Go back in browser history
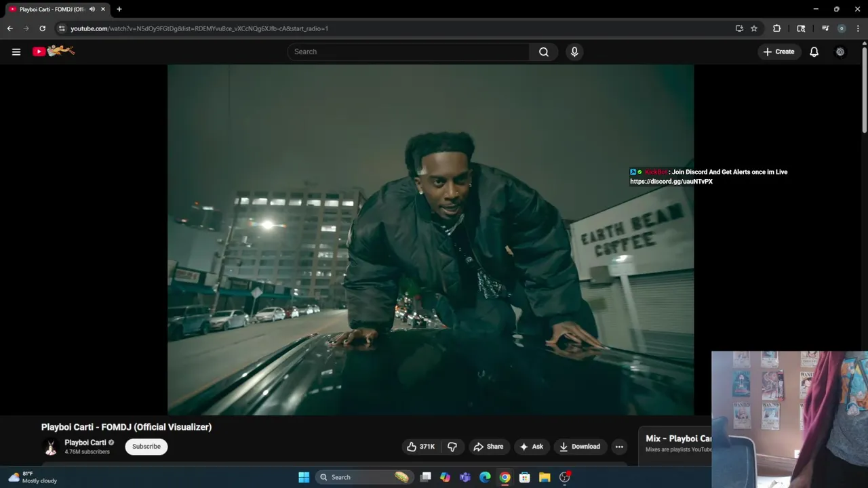 tap(9, 28)
